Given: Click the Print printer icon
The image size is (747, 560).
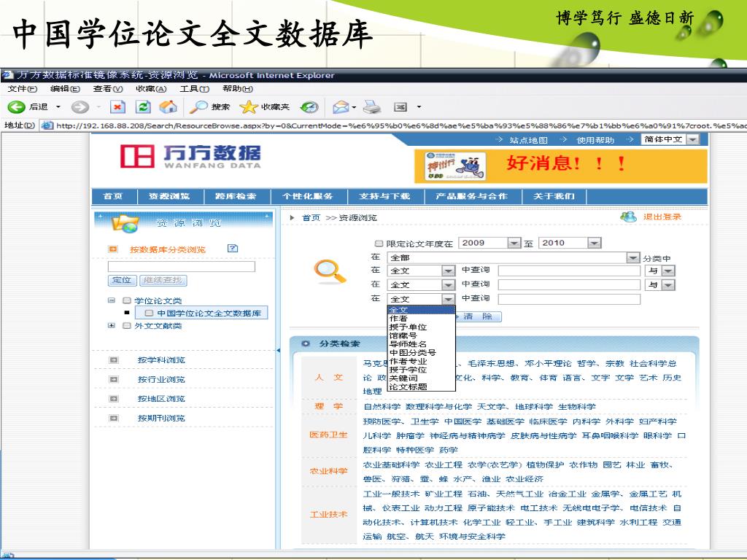Looking at the screenshot, I should click(x=372, y=107).
